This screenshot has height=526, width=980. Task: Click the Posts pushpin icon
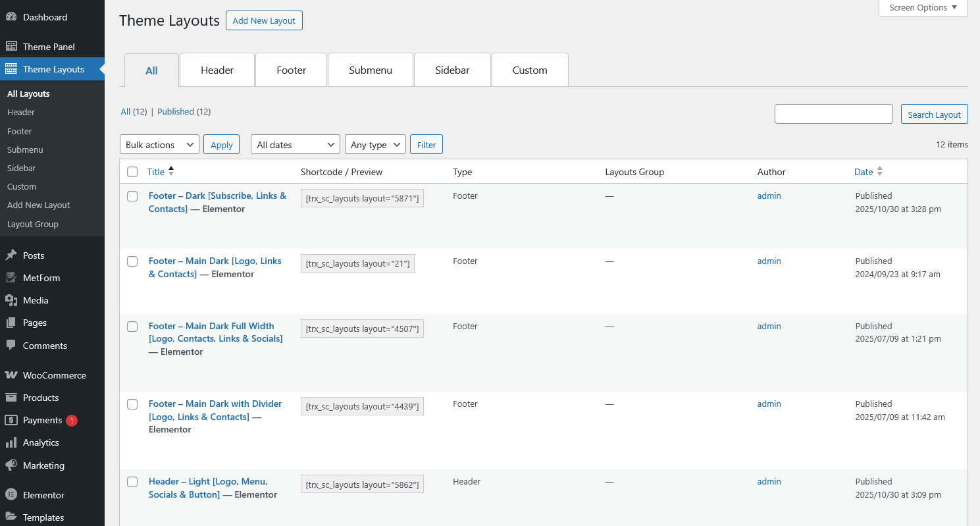pyautogui.click(x=11, y=255)
